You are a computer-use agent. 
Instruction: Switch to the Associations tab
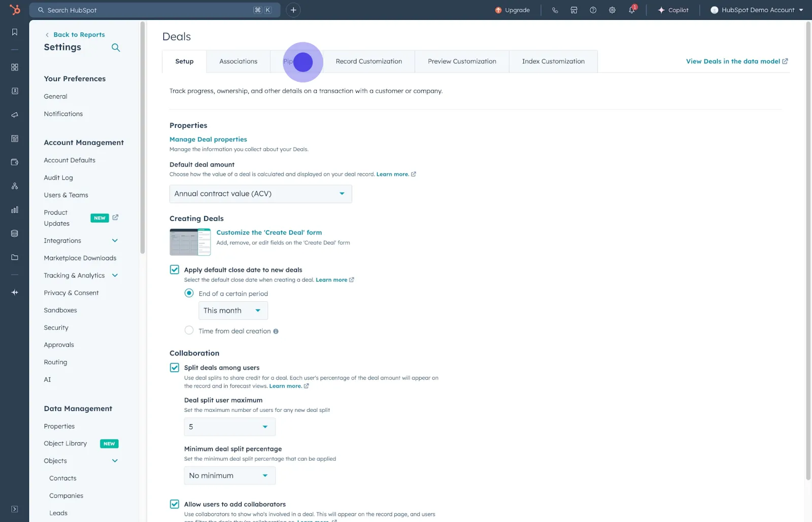(x=238, y=61)
